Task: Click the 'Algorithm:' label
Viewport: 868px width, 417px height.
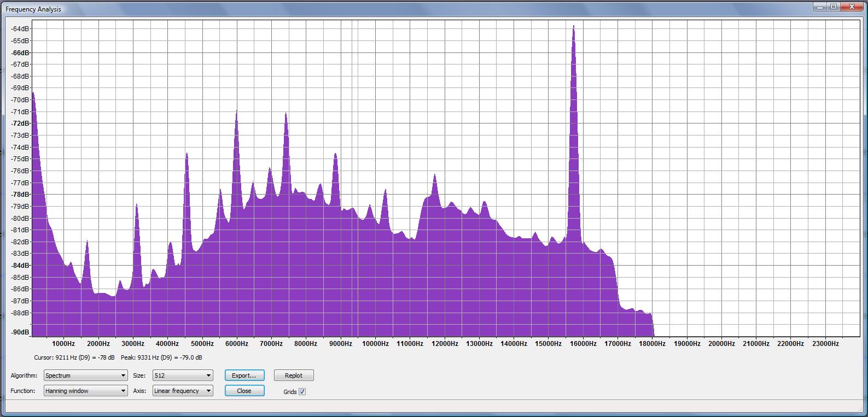Action: pos(24,375)
